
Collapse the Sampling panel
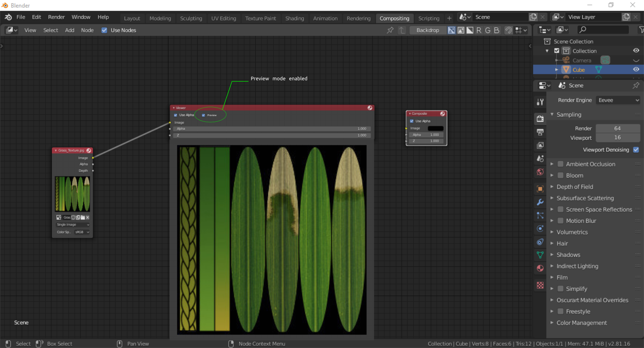tap(552, 114)
